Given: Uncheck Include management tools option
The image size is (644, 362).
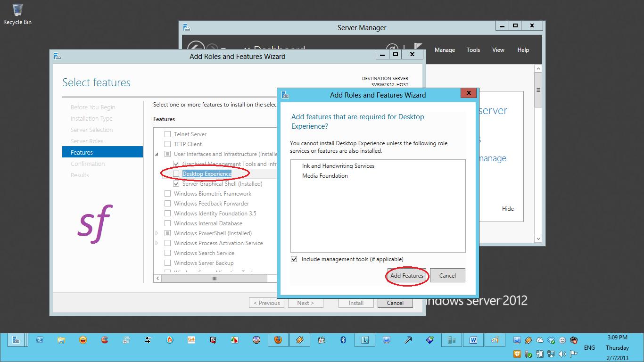Looking at the screenshot, I should [294, 259].
